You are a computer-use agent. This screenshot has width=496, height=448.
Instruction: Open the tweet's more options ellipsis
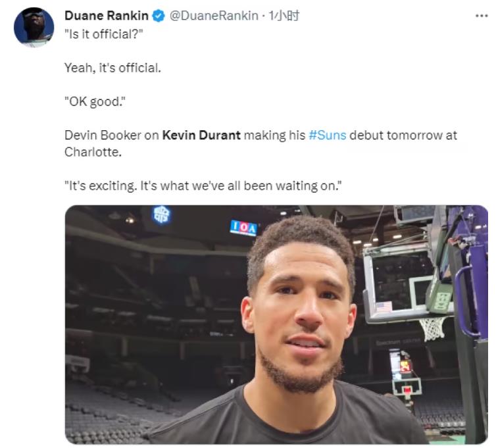click(482, 16)
